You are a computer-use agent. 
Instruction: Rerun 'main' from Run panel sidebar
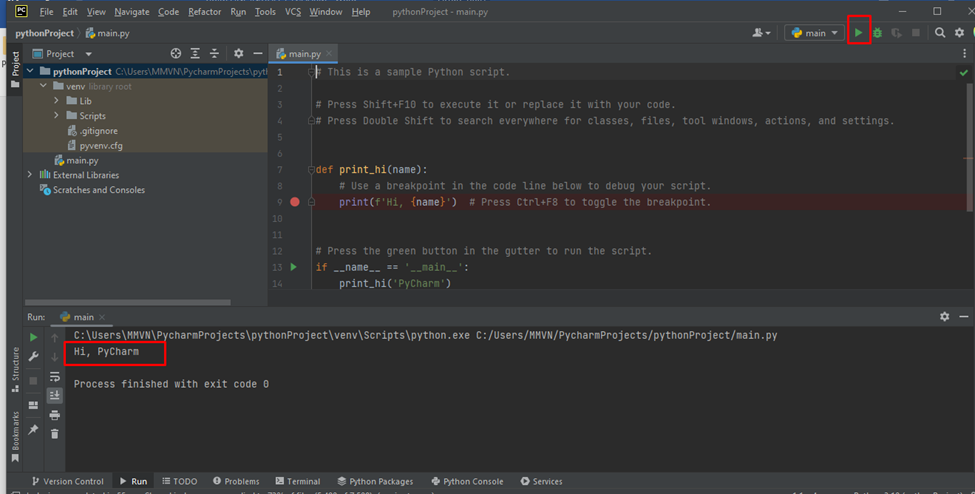point(34,337)
